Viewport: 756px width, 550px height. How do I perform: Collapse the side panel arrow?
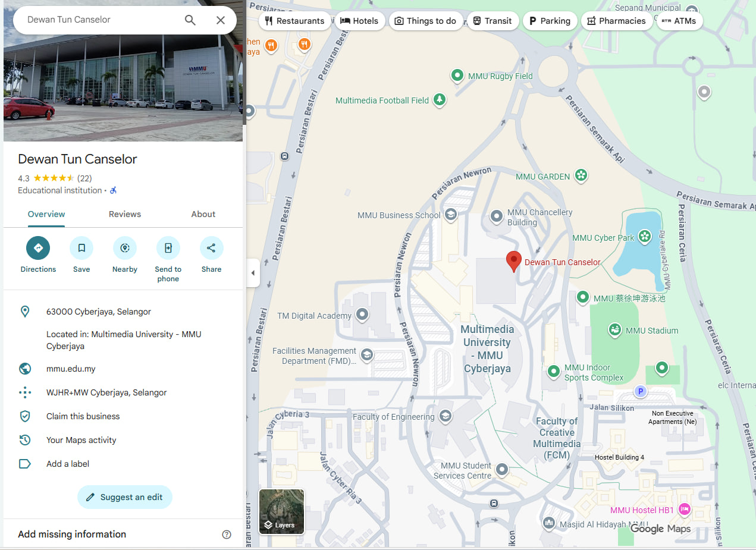tap(253, 273)
